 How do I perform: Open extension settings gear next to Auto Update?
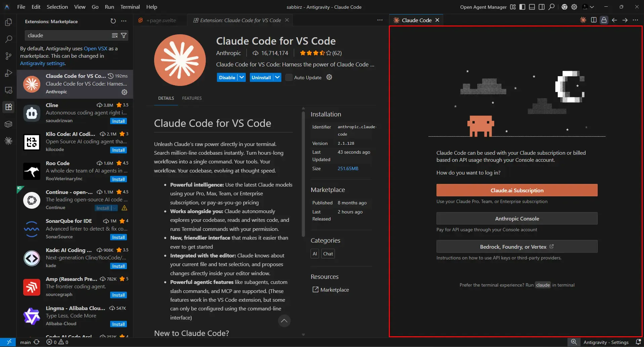pyautogui.click(x=329, y=77)
